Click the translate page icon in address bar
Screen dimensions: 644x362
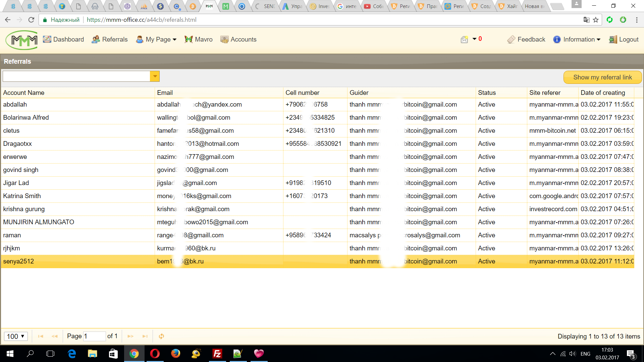pyautogui.click(x=586, y=20)
